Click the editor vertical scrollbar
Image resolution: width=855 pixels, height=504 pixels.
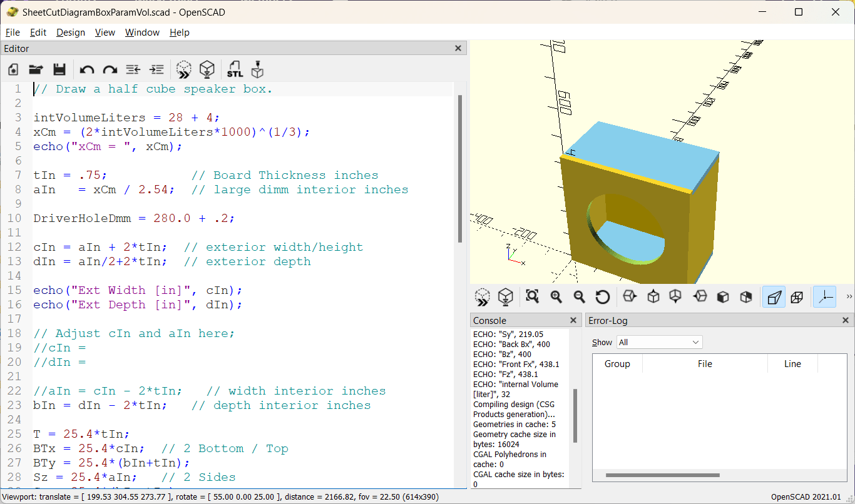pos(460,169)
